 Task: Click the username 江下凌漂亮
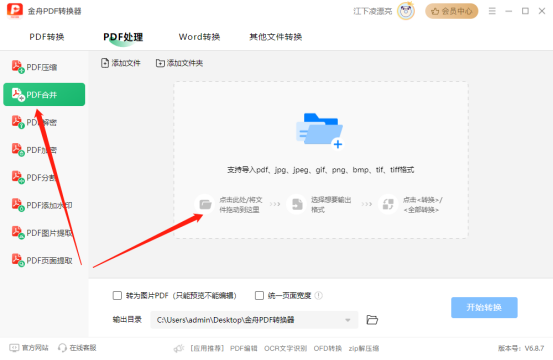(373, 11)
